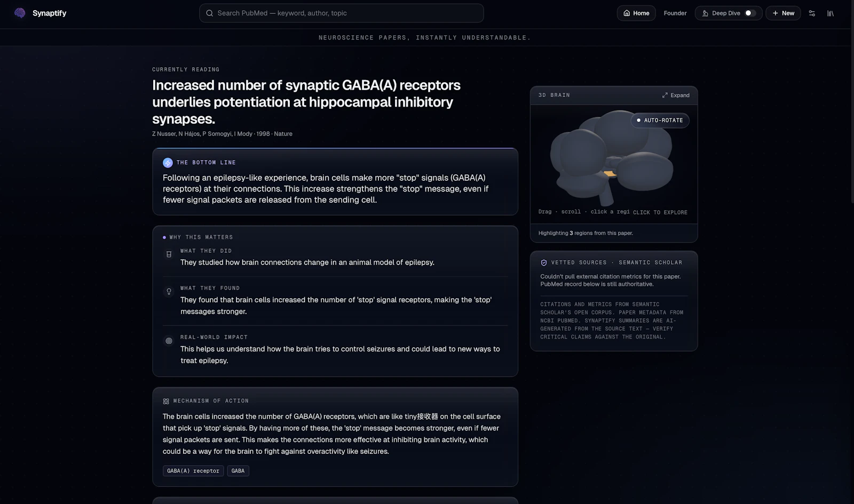Click the paper title heading
Viewport: 854px width, 504px height.
coord(306,102)
